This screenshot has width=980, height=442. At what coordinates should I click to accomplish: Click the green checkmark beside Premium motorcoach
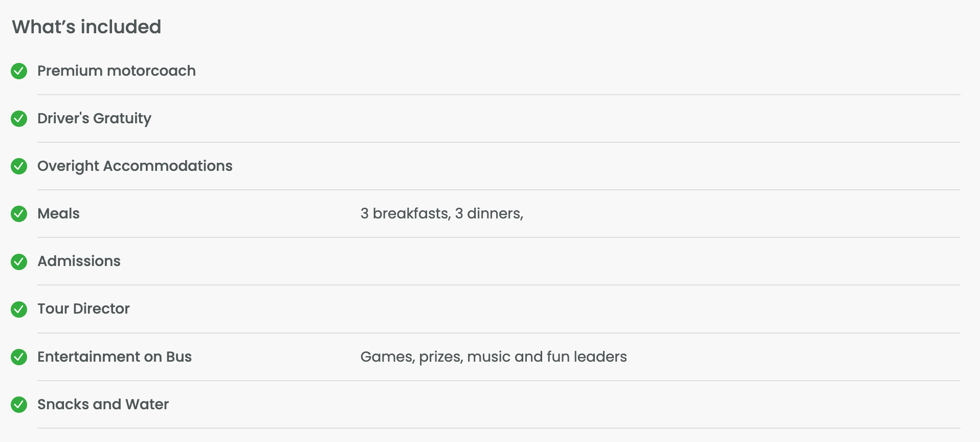[x=19, y=71]
